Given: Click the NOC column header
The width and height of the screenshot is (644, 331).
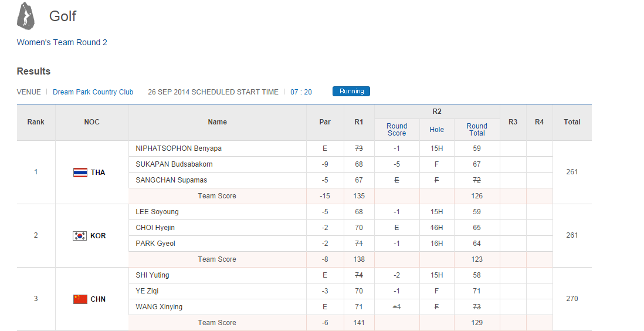Looking at the screenshot, I should coord(91,122).
